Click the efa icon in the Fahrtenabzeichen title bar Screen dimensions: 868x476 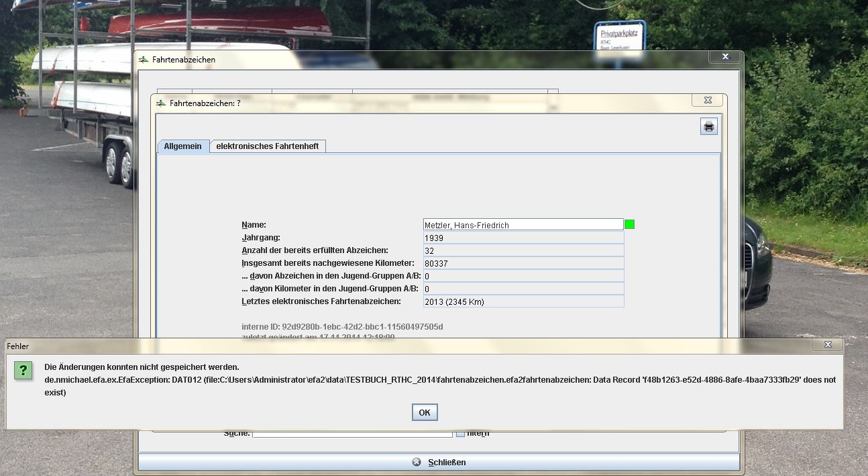point(144,60)
